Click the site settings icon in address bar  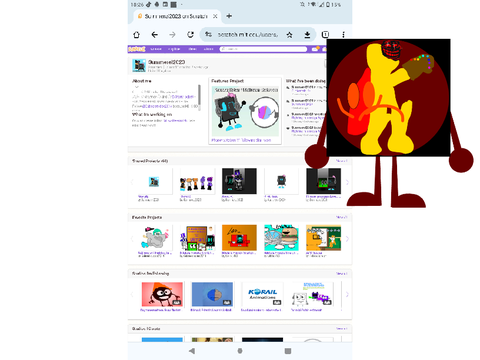(x=209, y=34)
